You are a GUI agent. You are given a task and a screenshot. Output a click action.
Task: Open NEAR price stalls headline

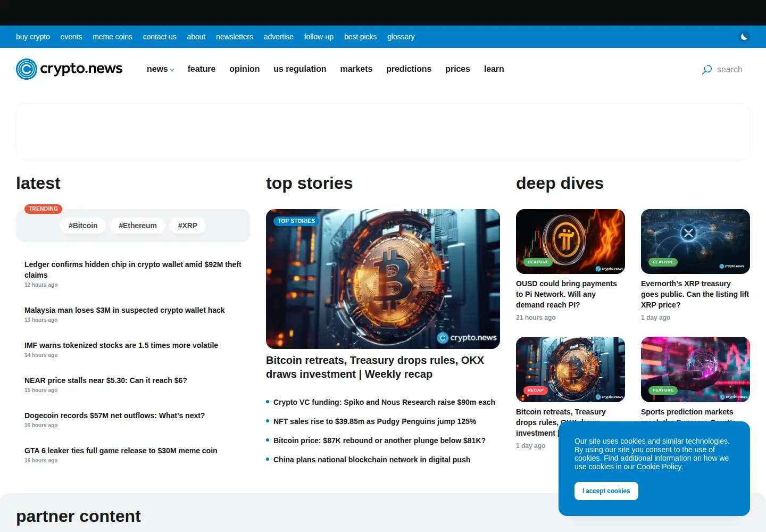(x=106, y=380)
